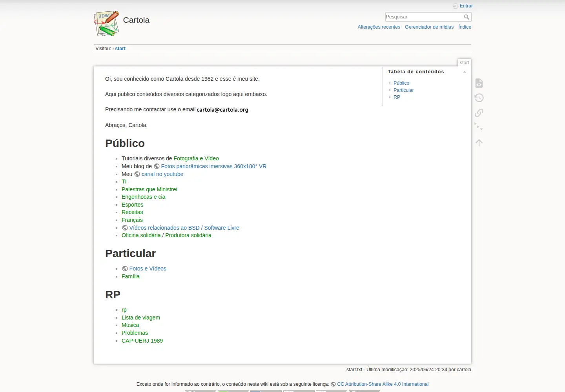
Task: Open Vídeos relacionados ao BSD / Software Livre
Action: 184,228
